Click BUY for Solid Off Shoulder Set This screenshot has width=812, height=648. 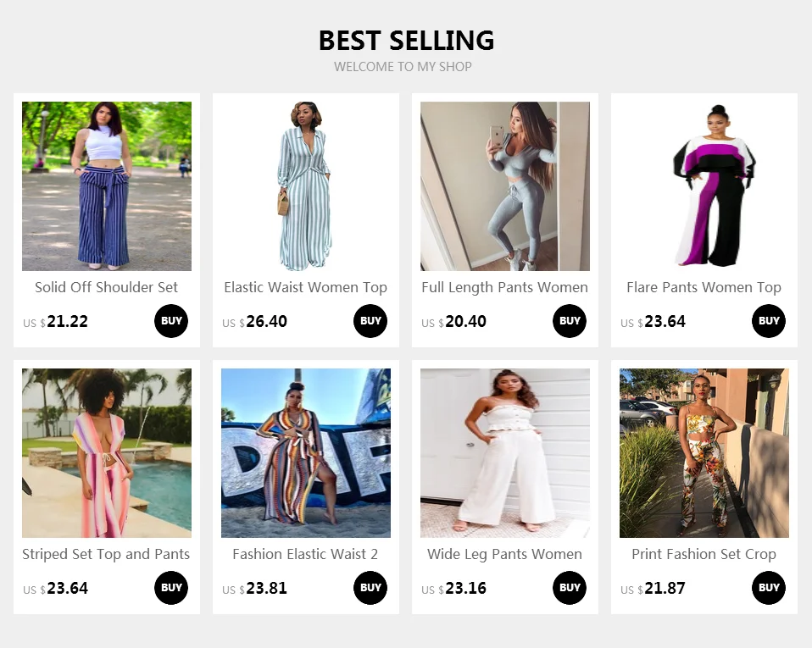[171, 321]
